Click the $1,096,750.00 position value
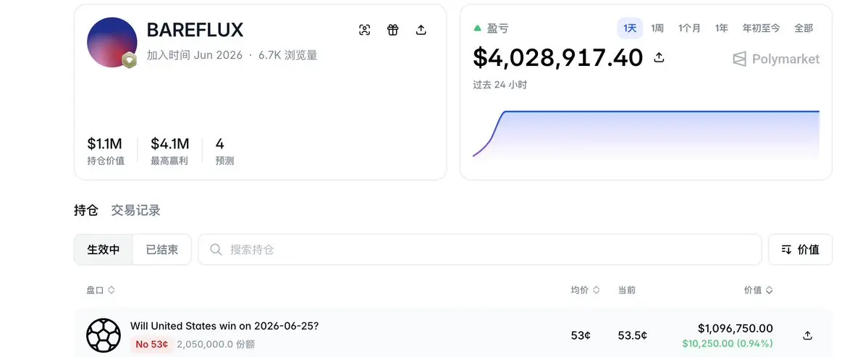 [x=735, y=328]
